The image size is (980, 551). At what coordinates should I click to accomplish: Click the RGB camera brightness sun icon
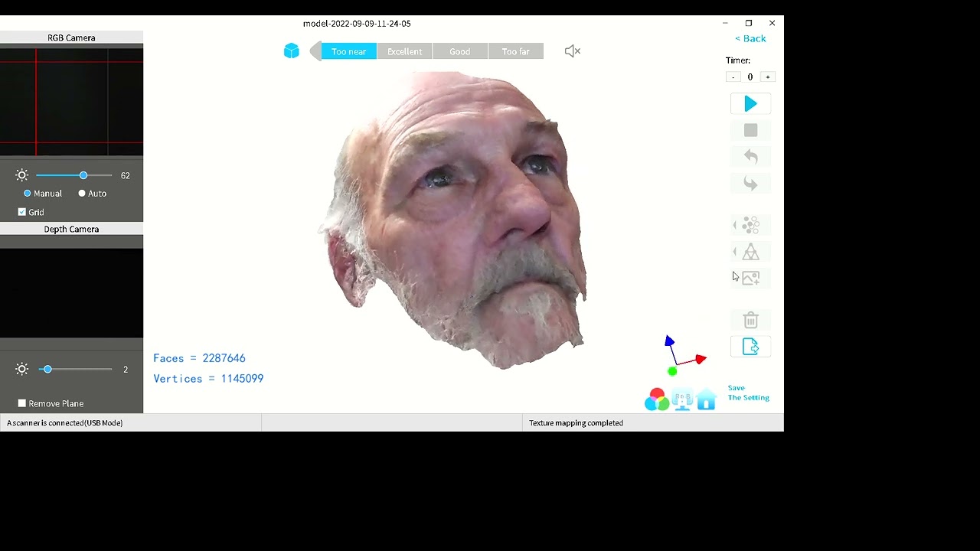[21, 175]
